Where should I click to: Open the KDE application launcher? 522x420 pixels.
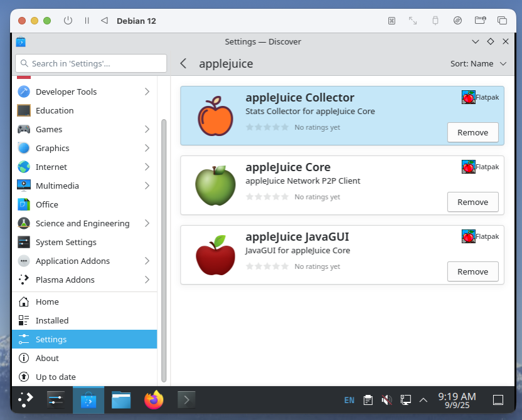26,400
